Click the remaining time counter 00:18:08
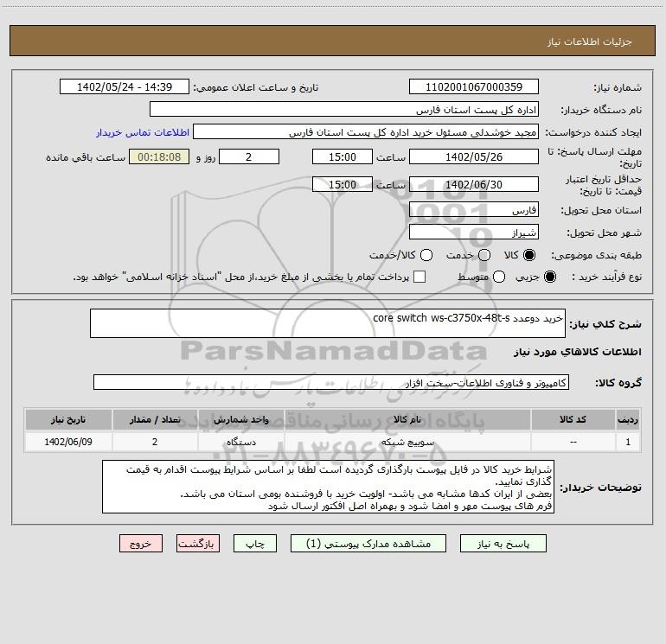Image resolution: width=666 pixels, height=644 pixels. coord(159,156)
